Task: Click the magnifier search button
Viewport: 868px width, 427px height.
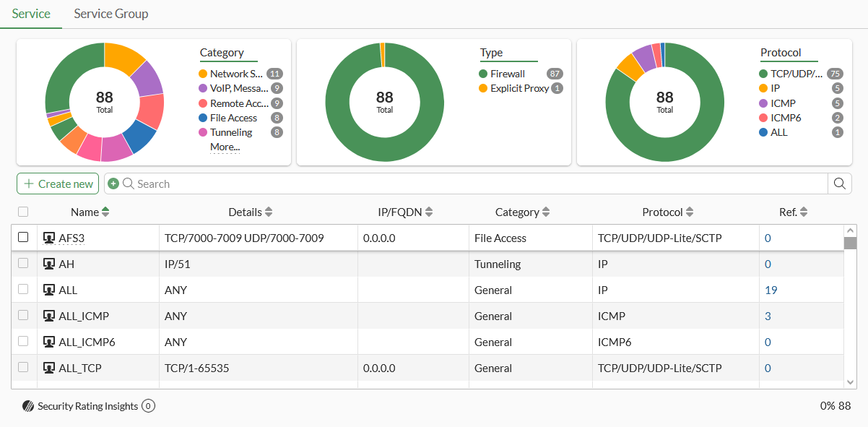Action: point(839,184)
